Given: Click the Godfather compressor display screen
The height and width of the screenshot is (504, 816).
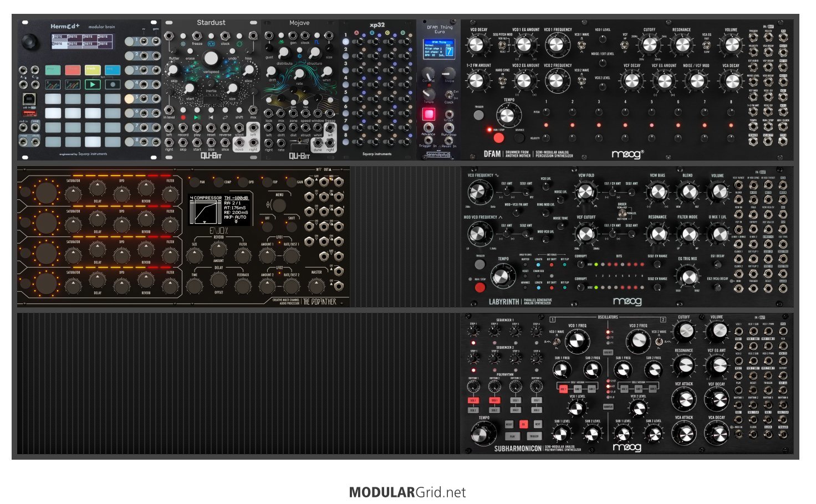Looking at the screenshot, I should point(219,209).
